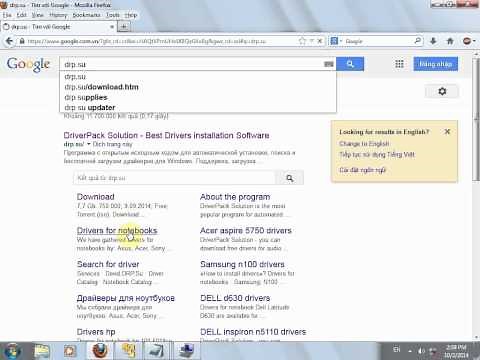The height and width of the screenshot is (360, 480).
Task: Click the translate this page link
Action: click(112, 144)
